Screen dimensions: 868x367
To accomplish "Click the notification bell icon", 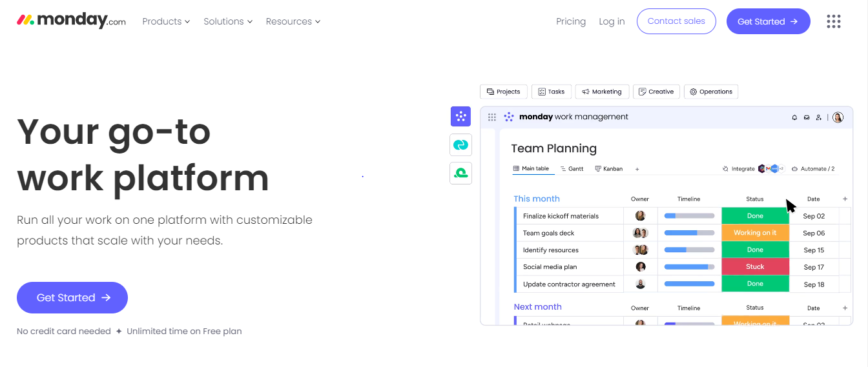I will tap(794, 117).
